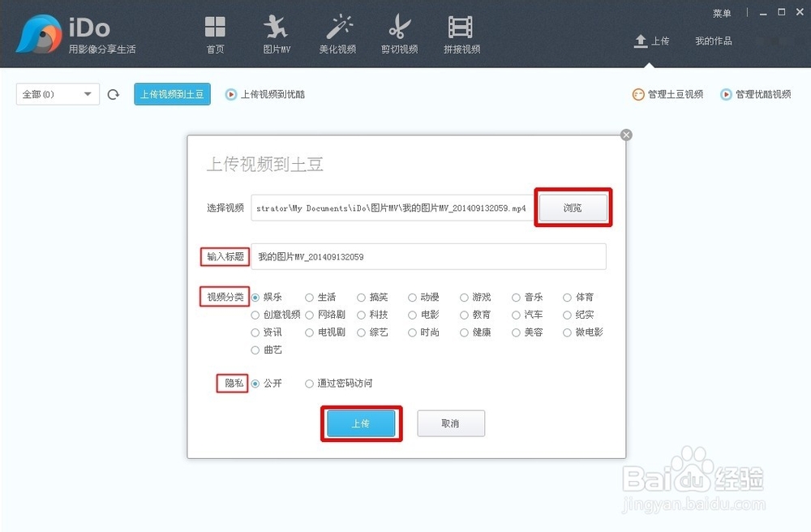Image resolution: width=811 pixels, height=532 pixels.
Task: Click 上传 to start uploading the video
Action: pyautogui.click(x=361, y=423)
